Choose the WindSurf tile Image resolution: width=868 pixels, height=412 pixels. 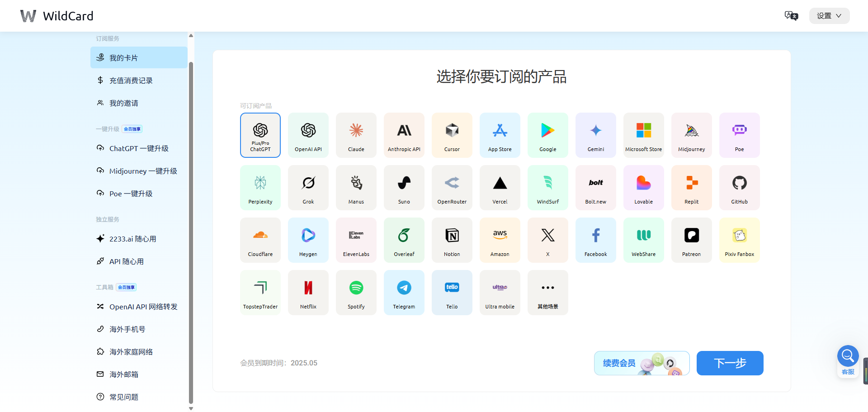pos(548,188)
